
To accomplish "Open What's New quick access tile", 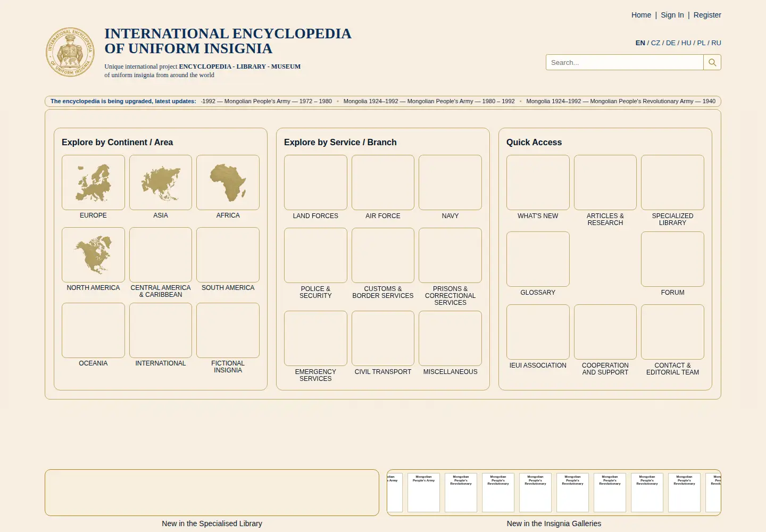I will click(x=538, y=182).
